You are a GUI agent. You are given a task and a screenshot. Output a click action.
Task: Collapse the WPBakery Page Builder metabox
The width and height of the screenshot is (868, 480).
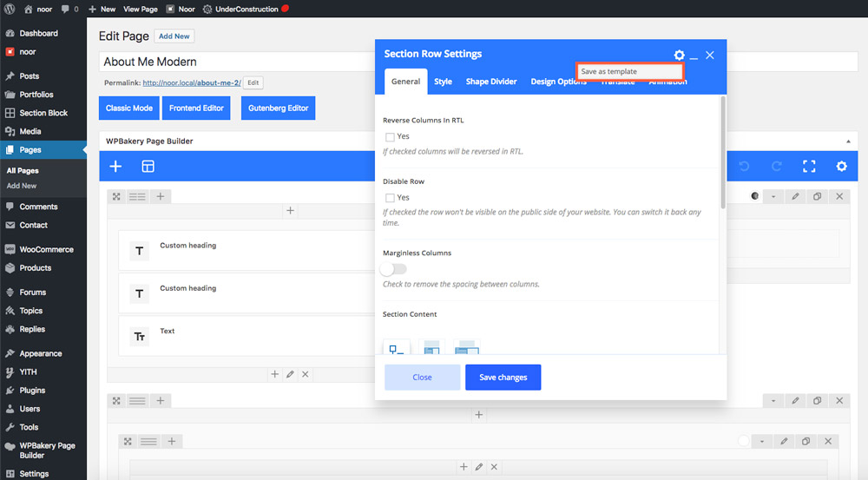click(x=848, y=141)
